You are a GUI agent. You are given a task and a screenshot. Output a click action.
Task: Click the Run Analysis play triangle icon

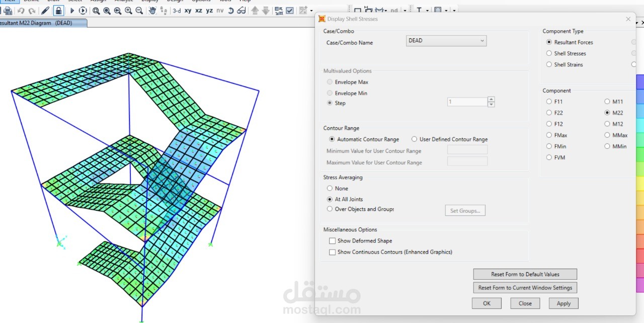coord(72,11)
